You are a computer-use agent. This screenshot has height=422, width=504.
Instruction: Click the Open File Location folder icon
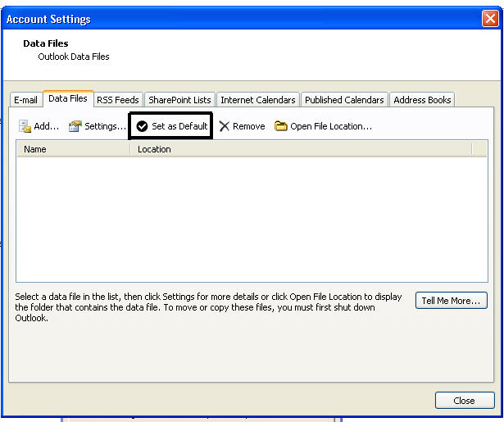click(281, 127)
